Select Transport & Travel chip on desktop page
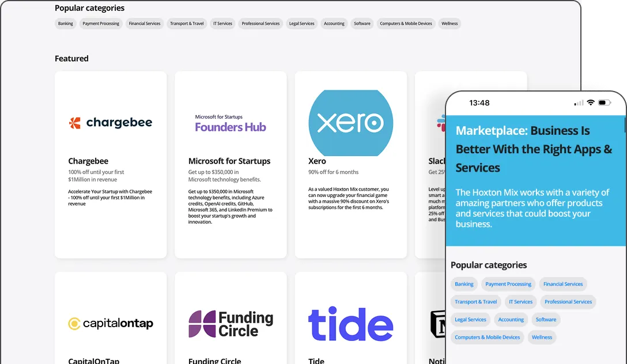627x364 pixels. coord(187,24)
